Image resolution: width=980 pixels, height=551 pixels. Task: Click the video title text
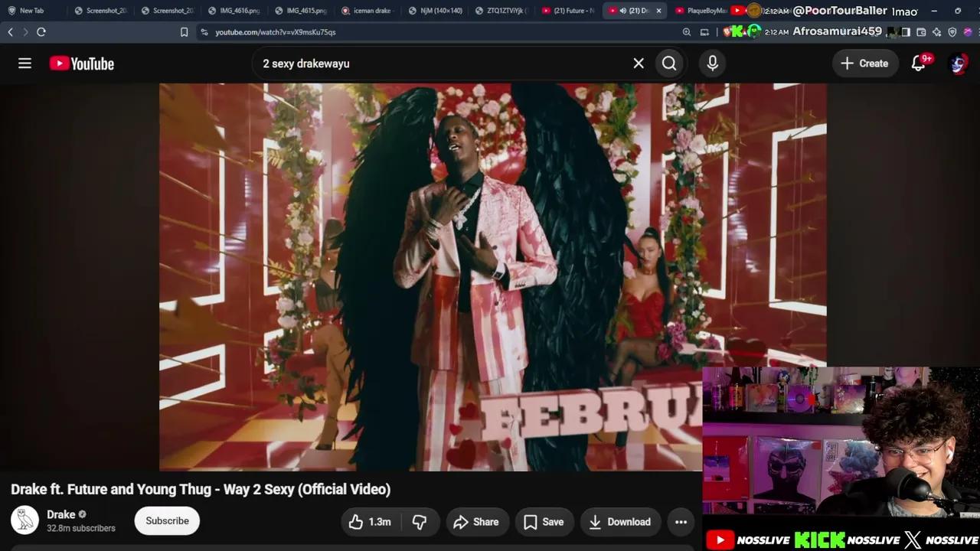click(201, 489)
